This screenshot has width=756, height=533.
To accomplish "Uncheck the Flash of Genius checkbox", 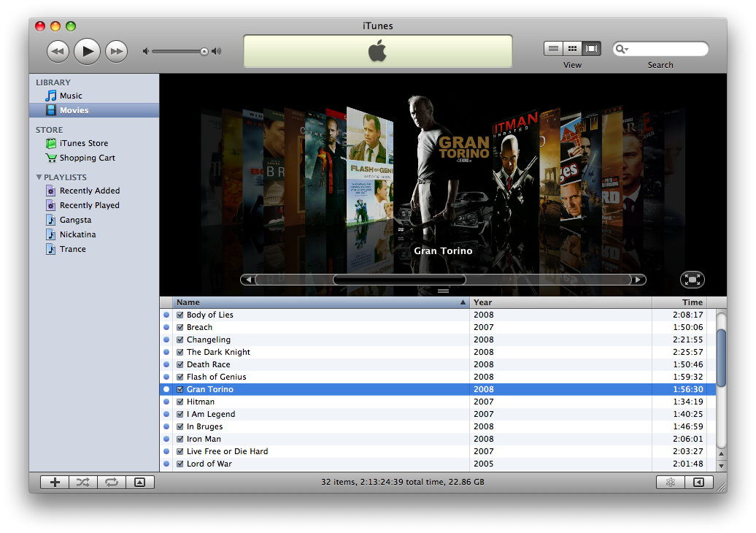I will [x=180, y=377].
